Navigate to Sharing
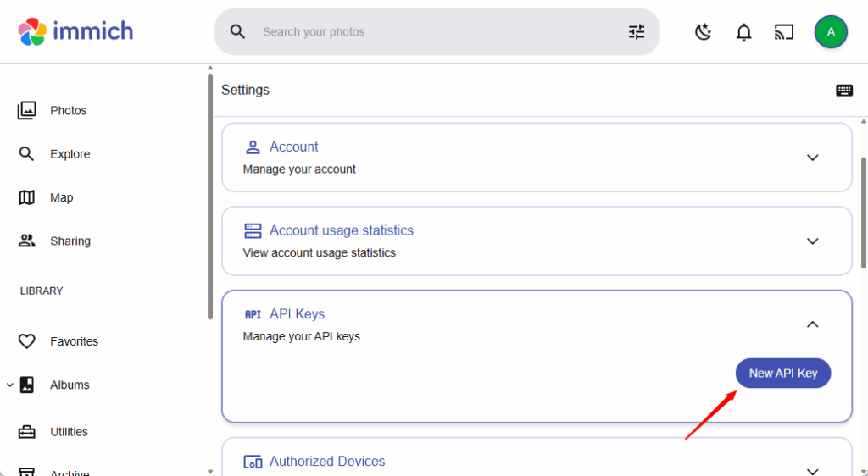This screenshot has width=868, height=476. click(x=70, y=241)
